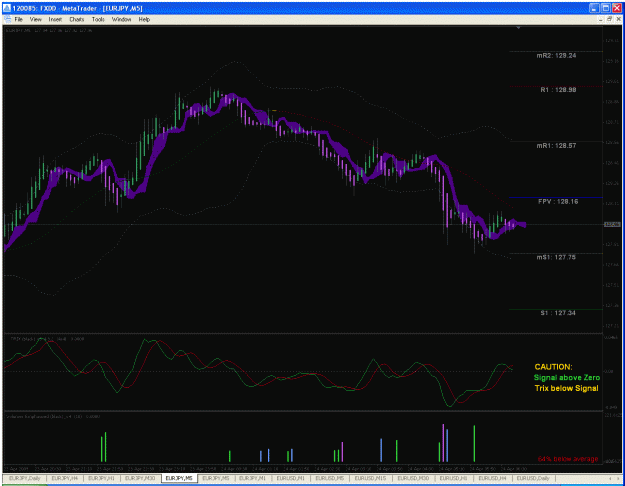The width and height of the screenshot is (625, 486).
Task: Click the S1 : 127.34 pivot label
Action: 558,313
